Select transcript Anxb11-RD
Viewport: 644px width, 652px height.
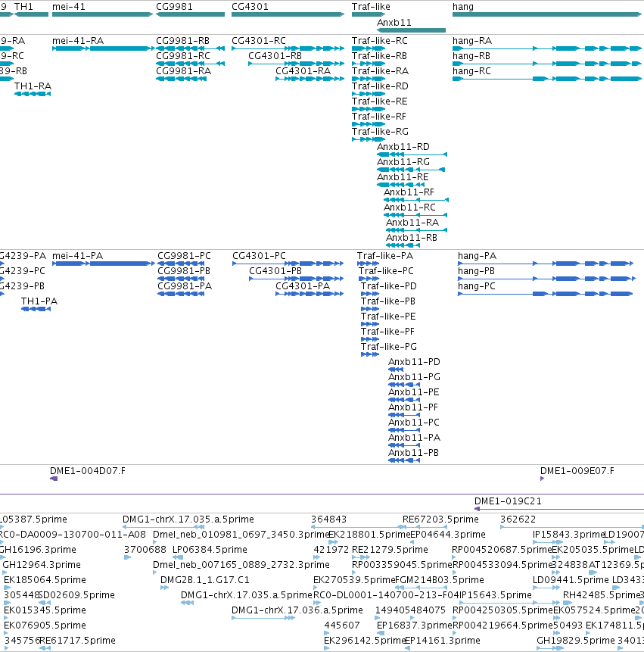pos(412,154)
